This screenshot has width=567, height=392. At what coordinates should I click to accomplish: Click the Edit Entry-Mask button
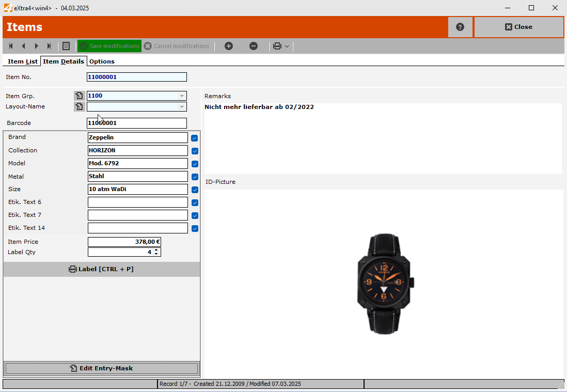pos(102,368)
